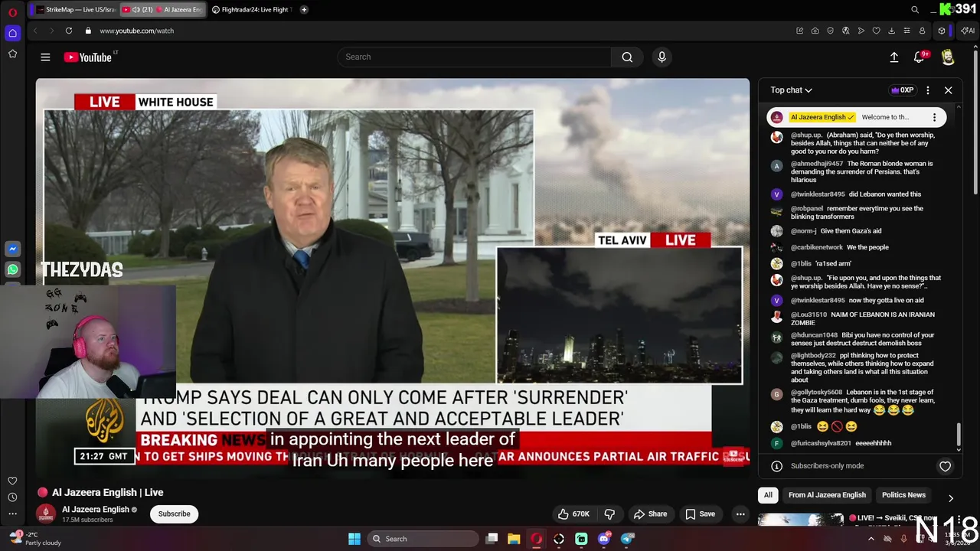Open Opera's ad blocker shield icon
This screenshot has width=980, height=551.
tap(830, 31)
